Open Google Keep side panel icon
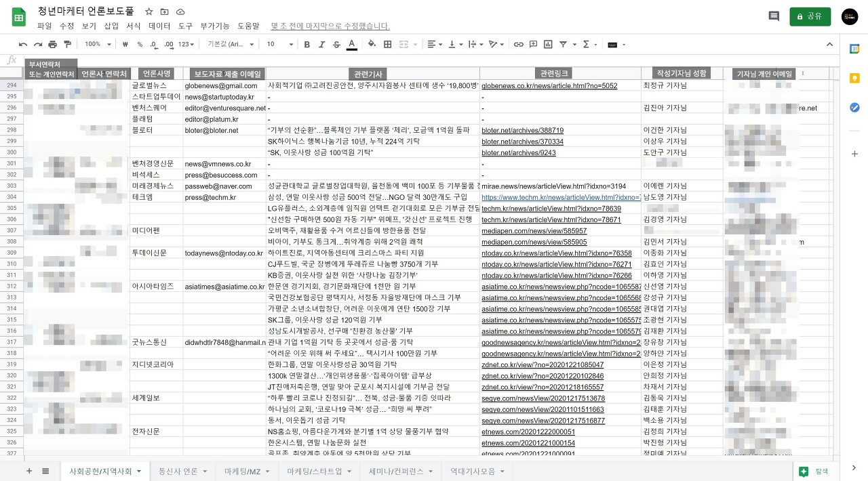The image size is (868, 481). click(854, 78)
